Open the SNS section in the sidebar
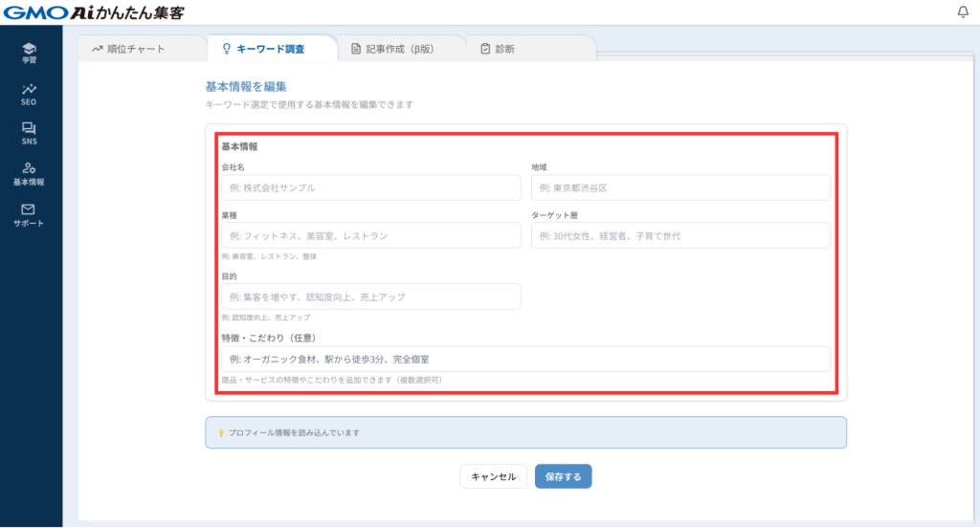 click(x=29, y=133)
